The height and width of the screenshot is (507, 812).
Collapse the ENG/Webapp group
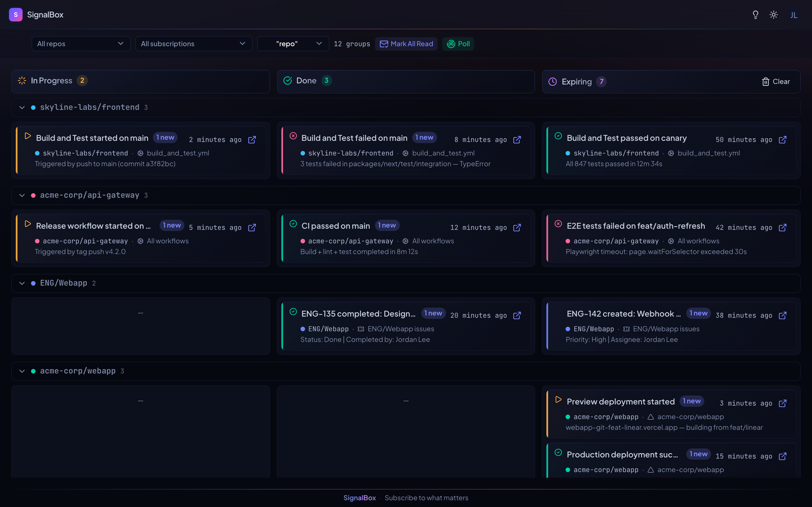coord(22,283)
